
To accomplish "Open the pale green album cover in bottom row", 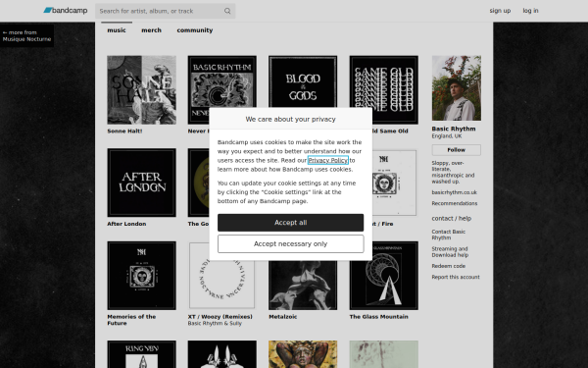I will click(383, 354).
